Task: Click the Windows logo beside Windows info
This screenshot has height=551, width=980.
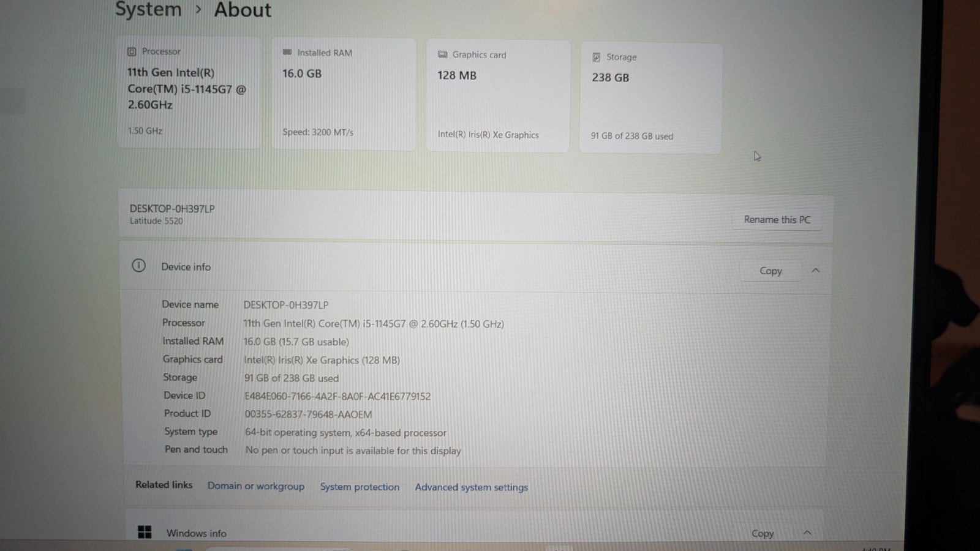Action: click(x=145, y=532)
